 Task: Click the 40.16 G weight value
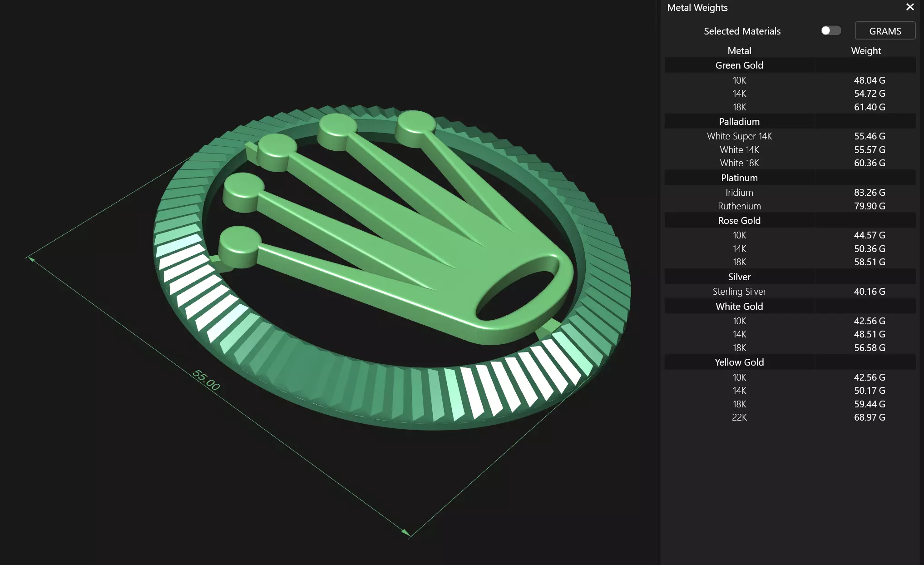pos(870,292)
